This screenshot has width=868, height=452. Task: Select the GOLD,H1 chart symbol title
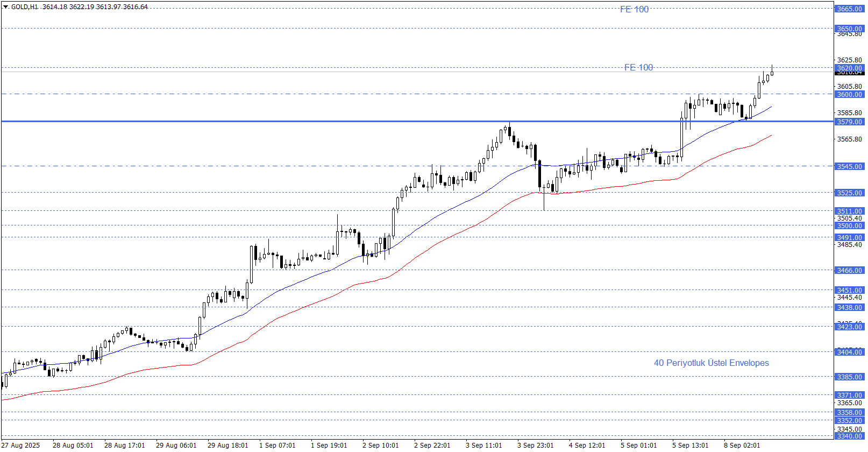click(25, 7)
